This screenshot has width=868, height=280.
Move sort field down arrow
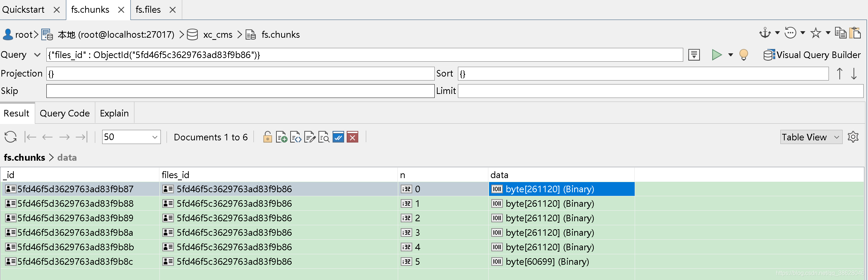pos(854,74)
